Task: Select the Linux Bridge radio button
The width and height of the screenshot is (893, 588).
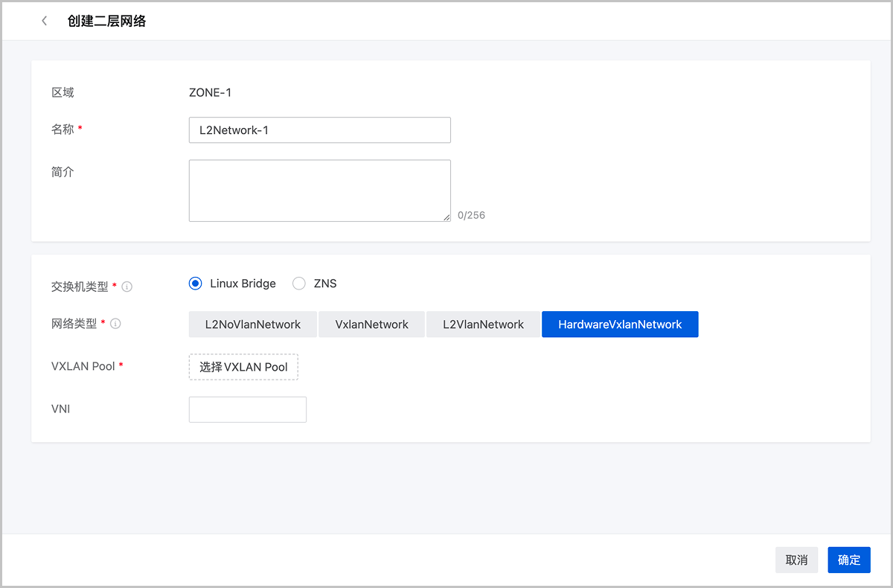Action: click(x=196, y=284)
